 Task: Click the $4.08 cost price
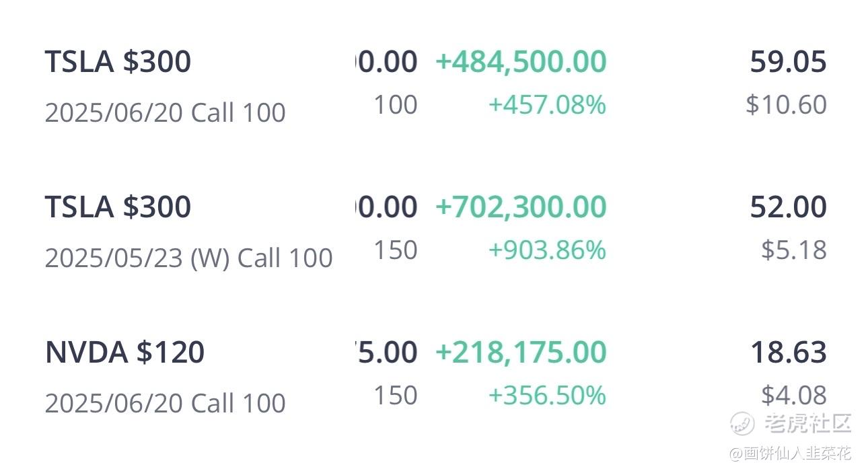click(794, 396)
